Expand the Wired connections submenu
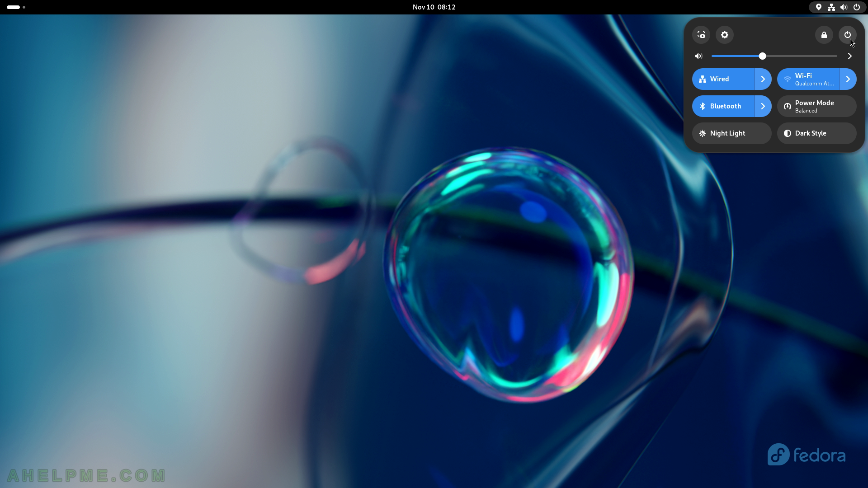The height and width of the screenshot is (488, 868). pos(763,79)
